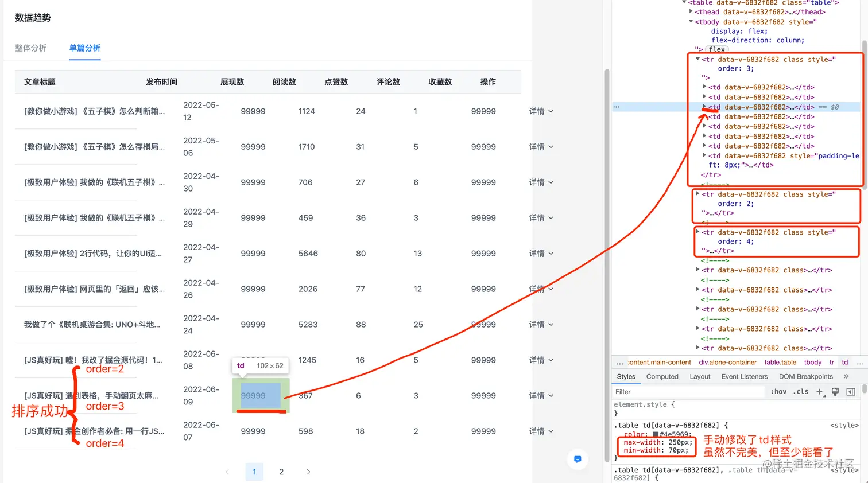Image resolution: width=868 pixels, height=483 pixels.
Task: Open the blue feedback chat icon
Action: [x=578, y=459]
